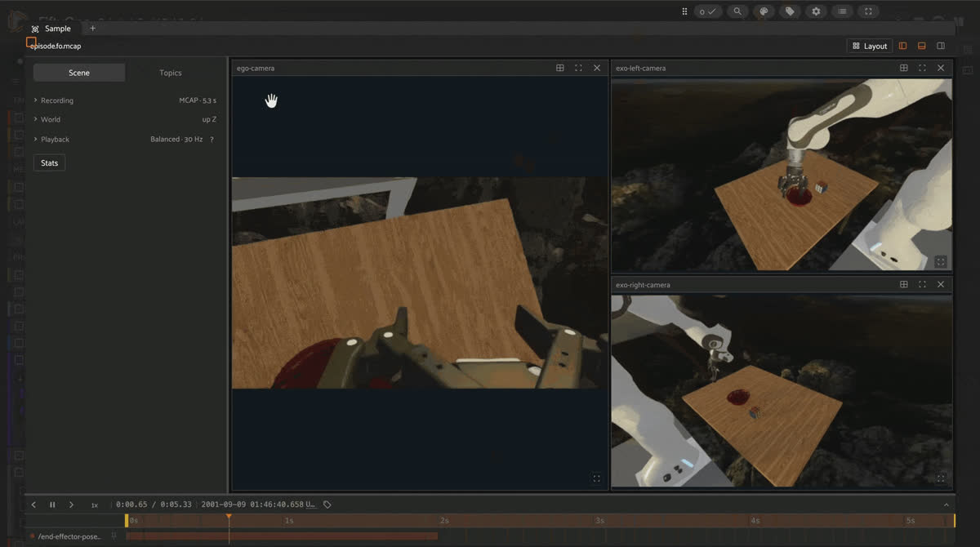Toggle the right sidebar panel

click(x=941, y=46)
